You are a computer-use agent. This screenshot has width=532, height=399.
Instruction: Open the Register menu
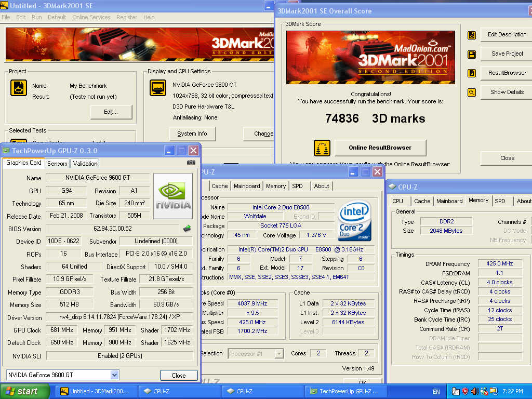pyautogui.click(x=127, y=17)
